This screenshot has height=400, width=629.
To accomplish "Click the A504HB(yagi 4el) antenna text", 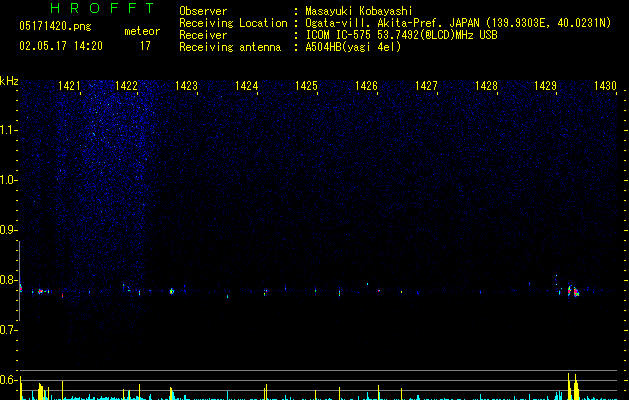I will 353,47.
